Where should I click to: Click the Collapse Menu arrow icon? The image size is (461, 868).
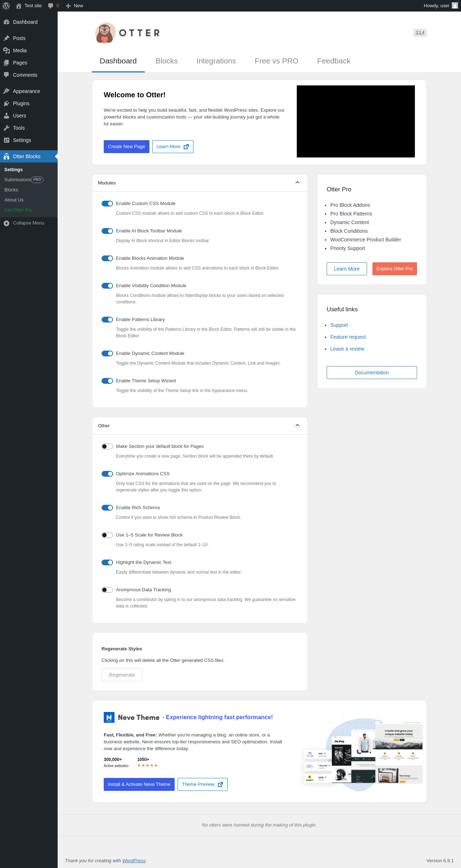pyautogui.click(x=6, y=223)
